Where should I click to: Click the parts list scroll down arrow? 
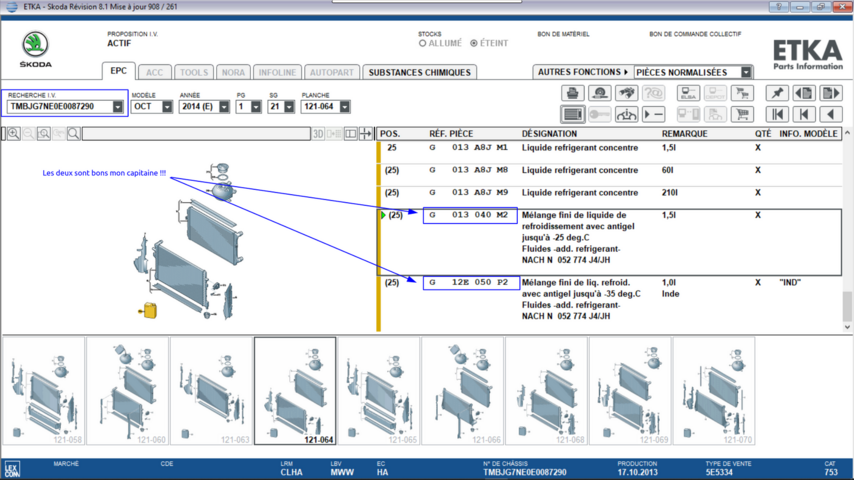coord(847,327)
